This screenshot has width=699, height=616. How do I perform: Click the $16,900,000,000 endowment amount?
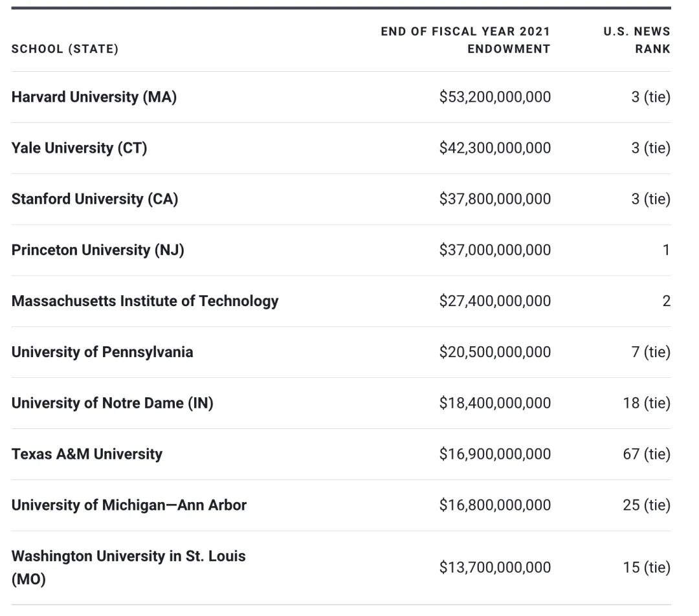(495, 455)
